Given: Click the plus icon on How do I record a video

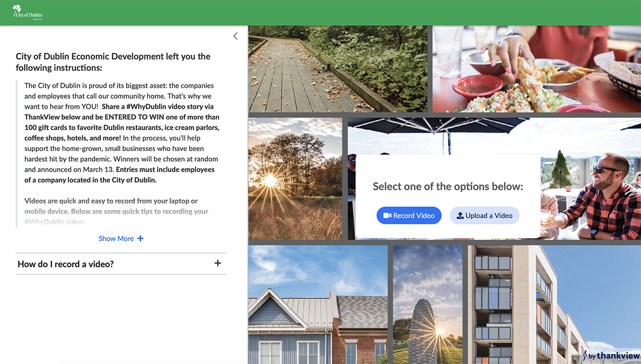Looking at the screenshot, I should click(217, 263).
